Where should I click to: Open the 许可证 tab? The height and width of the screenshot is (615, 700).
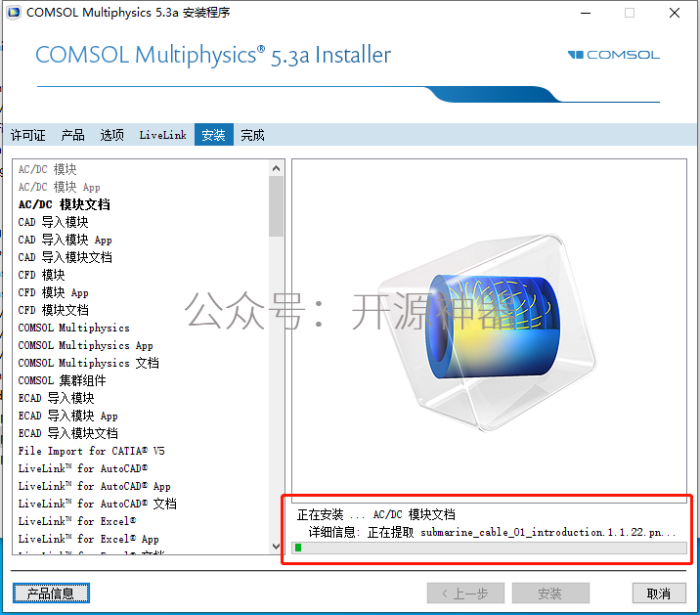coord(28,135)
